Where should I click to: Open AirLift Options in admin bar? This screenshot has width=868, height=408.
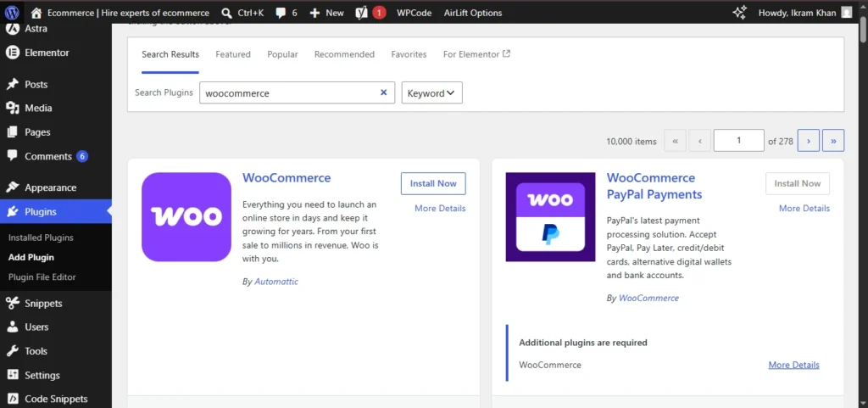473,13
